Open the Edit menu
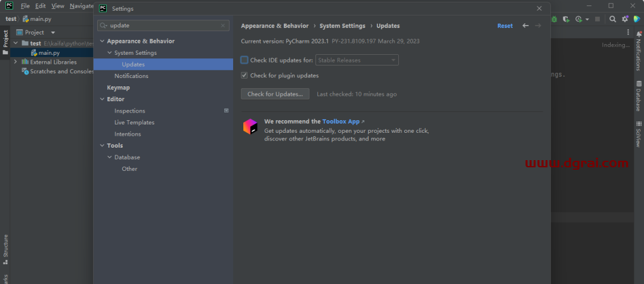The width and height of the screenshot is (644, 284). point(41,6)
